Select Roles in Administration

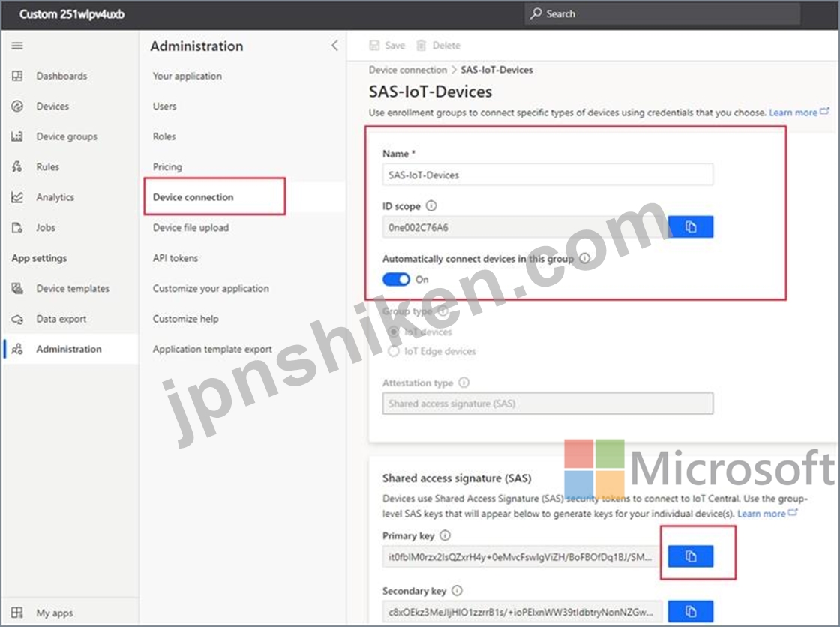click(164, 136)
